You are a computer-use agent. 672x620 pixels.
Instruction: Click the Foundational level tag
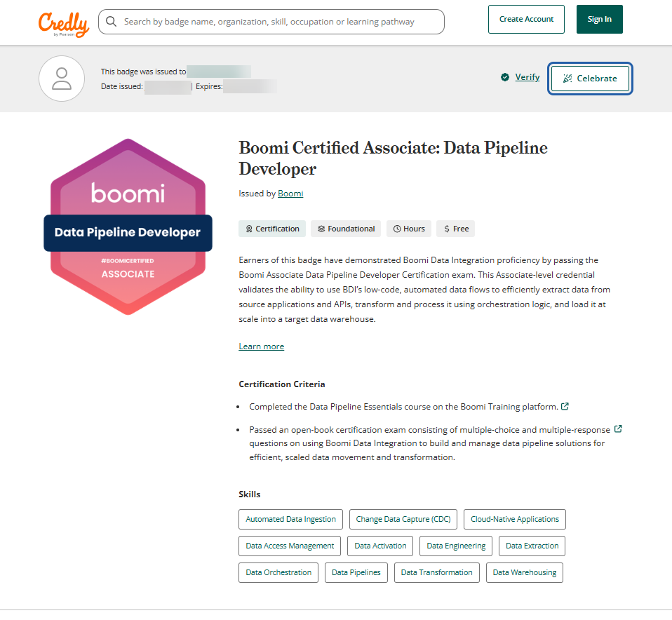click(x=346, y=229)
